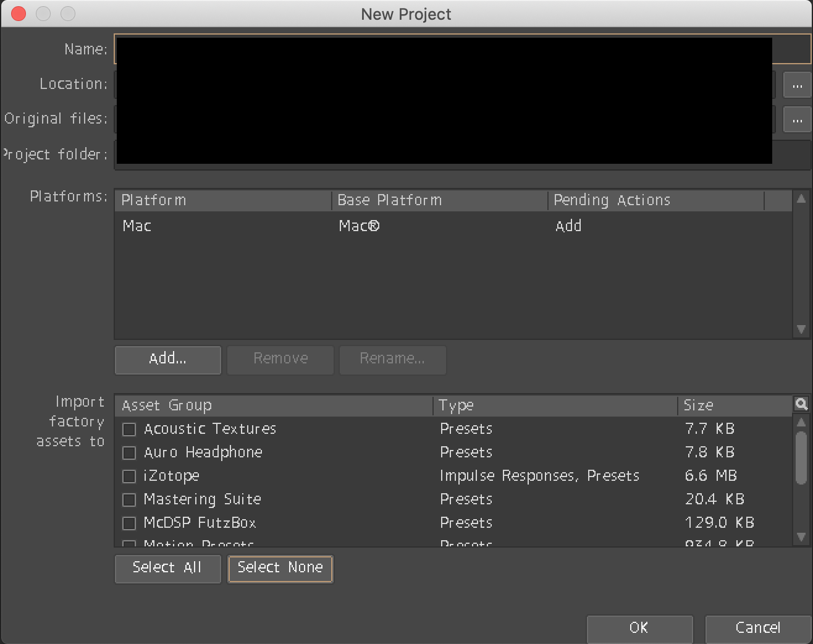Cancel the New Project dialog
The height and width of the screenshot is (644, 813).
tap(758, 629)
